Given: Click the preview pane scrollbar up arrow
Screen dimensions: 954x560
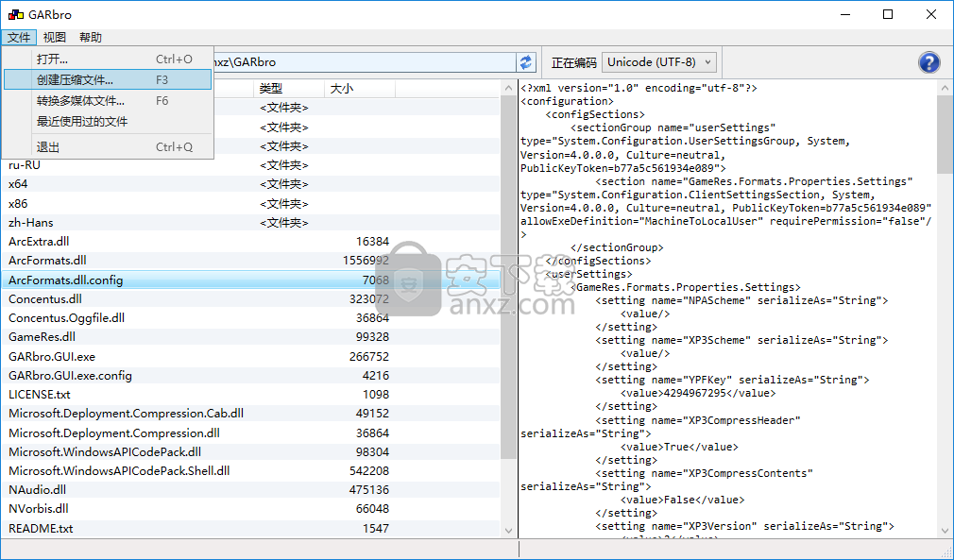Looking at the screenshot, I should tap(945, 88).
